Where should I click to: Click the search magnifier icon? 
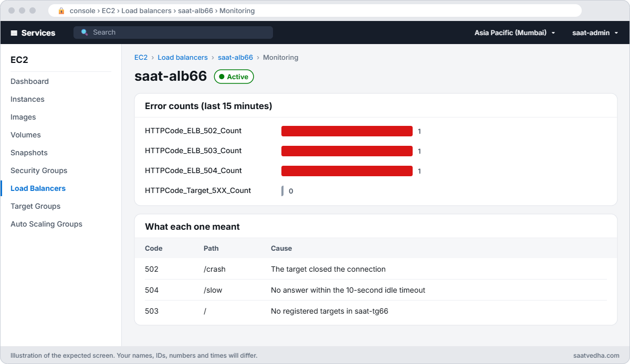[x=85, y=33]
